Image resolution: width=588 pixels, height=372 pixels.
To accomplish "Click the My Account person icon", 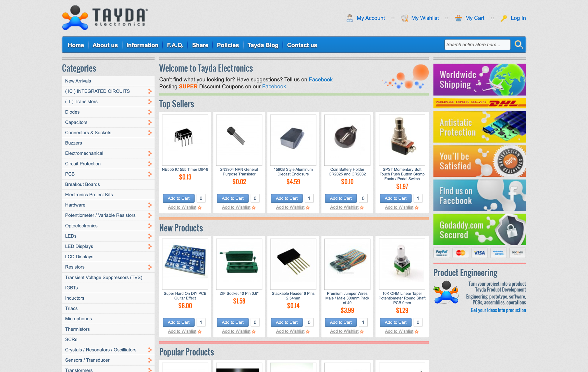I will 350,18.
